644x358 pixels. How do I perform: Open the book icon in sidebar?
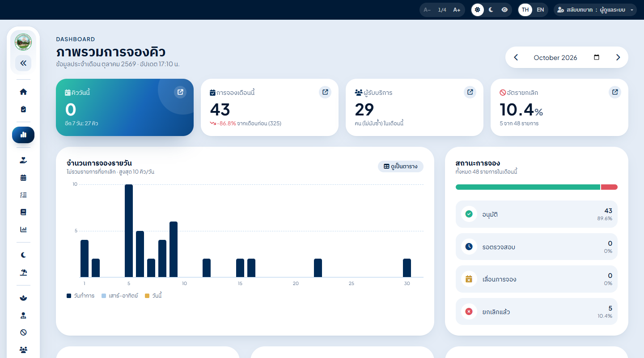[x=23, y=212]
